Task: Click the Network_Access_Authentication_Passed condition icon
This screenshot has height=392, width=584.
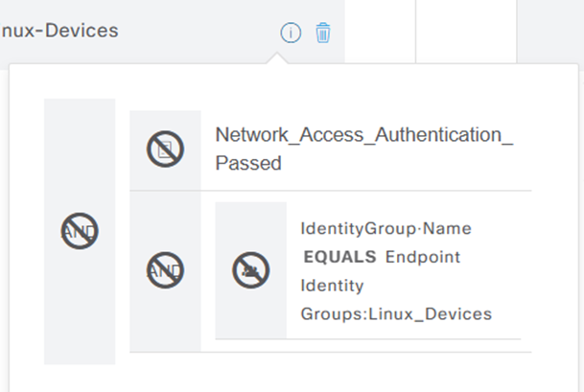Action: (x=165, y=150)
